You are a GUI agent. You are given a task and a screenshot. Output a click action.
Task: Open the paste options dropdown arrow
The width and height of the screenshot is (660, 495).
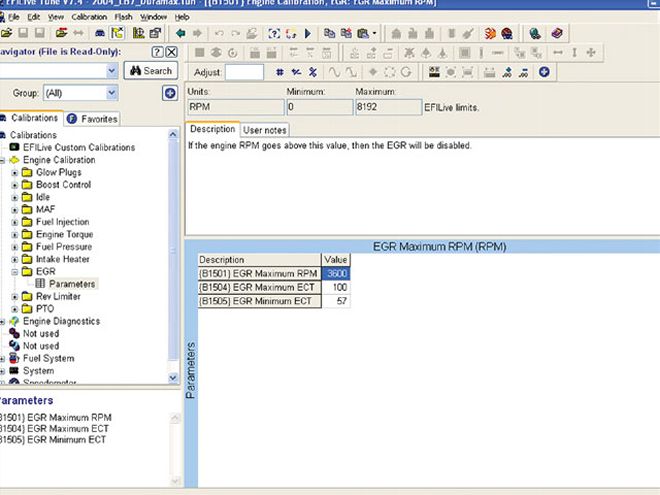374,33
